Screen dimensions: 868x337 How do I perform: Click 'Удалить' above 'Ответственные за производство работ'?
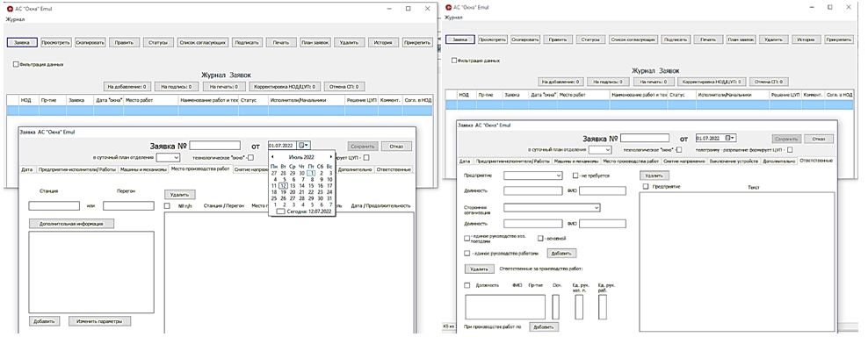[479, 269]
